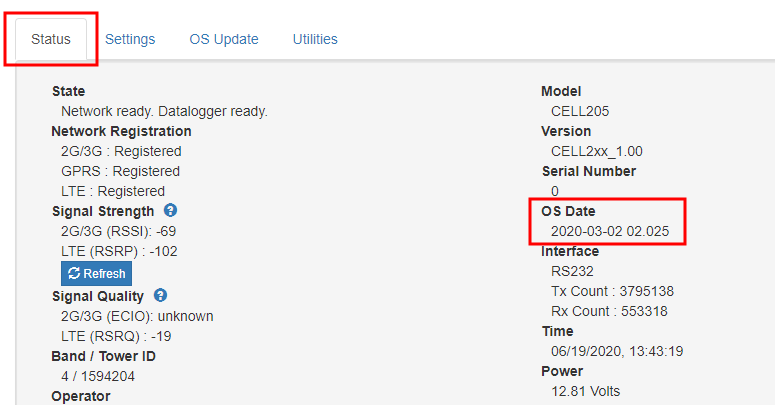Click the Model value CELL205
The height and width of the screenshot is (405, 775).
580,111
